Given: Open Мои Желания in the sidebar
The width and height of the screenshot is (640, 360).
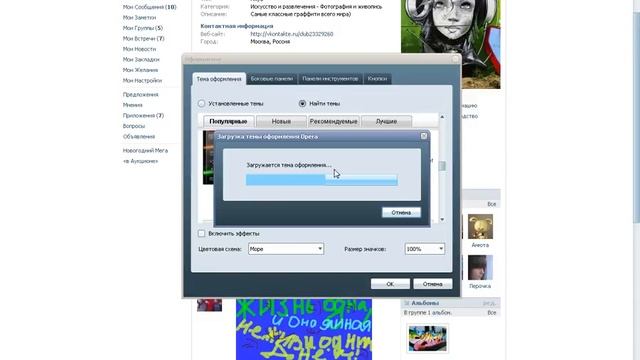Looking at the screenshot, I should [140, 70].
